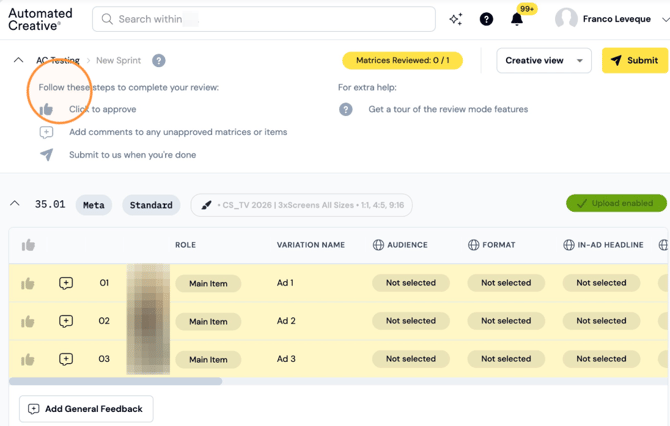Click globe icon beside FORMAT header

[473, 245]
